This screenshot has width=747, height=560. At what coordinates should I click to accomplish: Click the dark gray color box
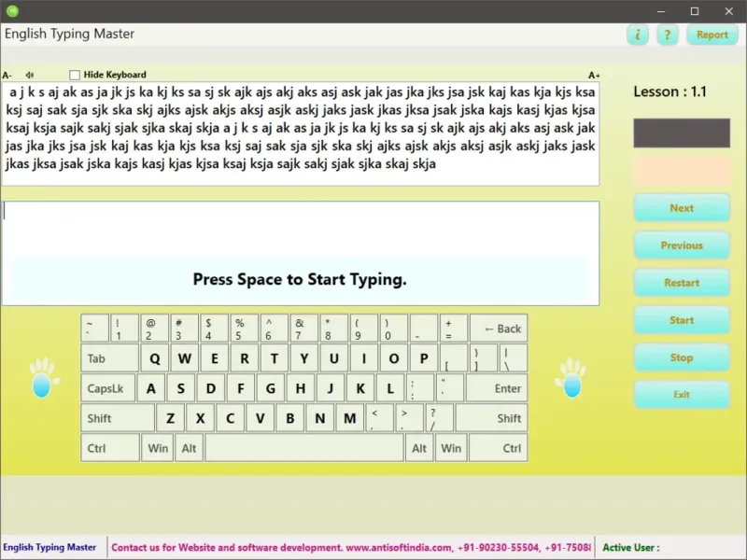[682, 133]
